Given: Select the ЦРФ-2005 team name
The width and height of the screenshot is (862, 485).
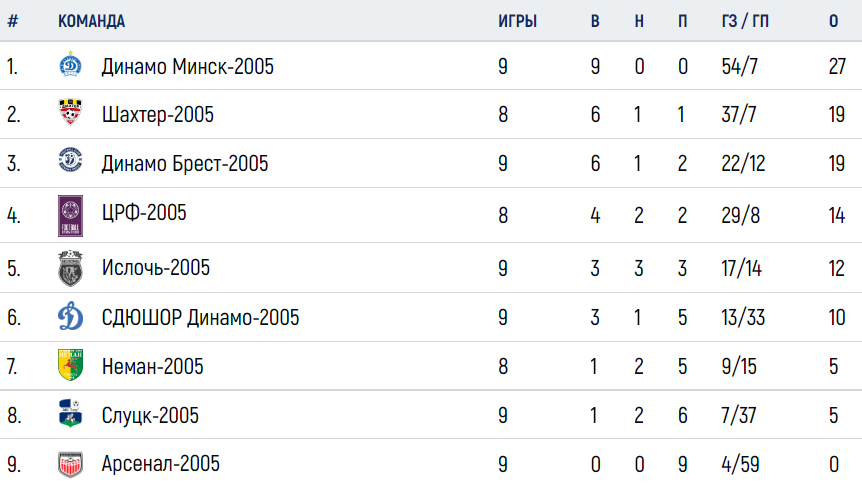Looking at the screenshot, I should pyautogui.click(x=144, y=212).
